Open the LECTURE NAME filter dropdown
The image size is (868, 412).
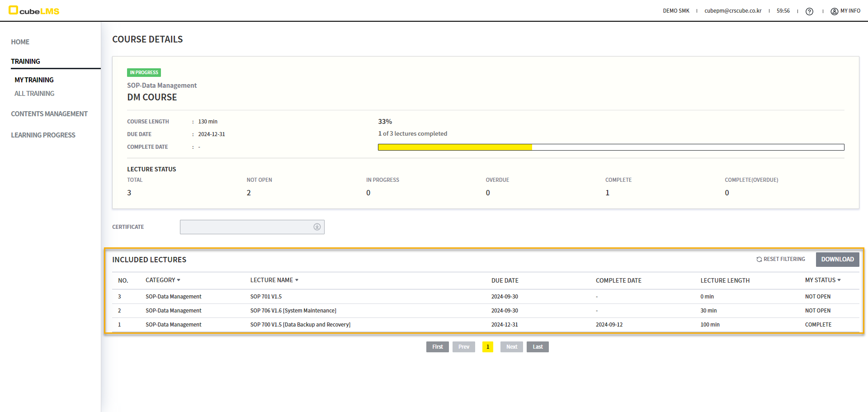tap(297, 280)
